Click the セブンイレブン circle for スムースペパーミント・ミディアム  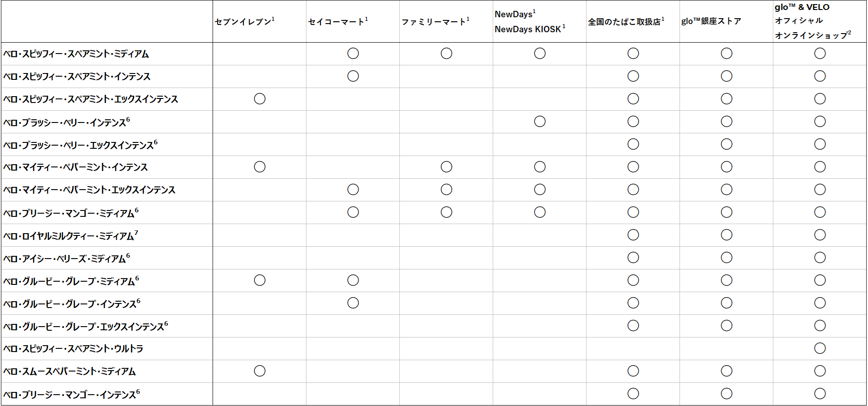(x=260, y=371)
